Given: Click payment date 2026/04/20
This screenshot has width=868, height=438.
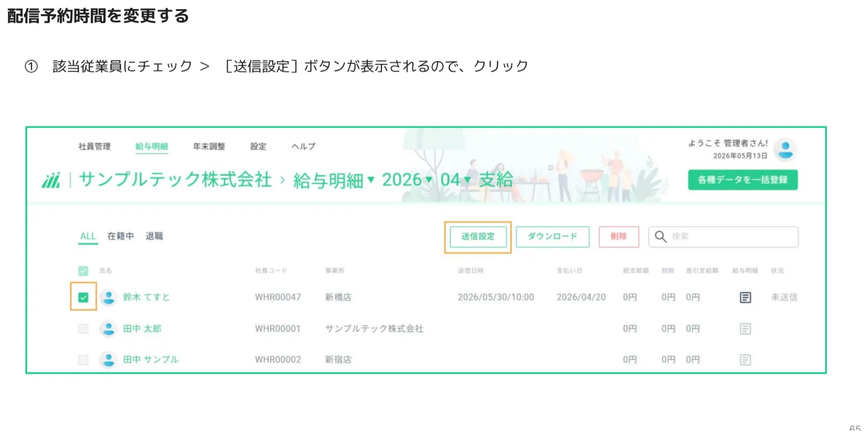Looking at the screenshot, I should (581, 297).
